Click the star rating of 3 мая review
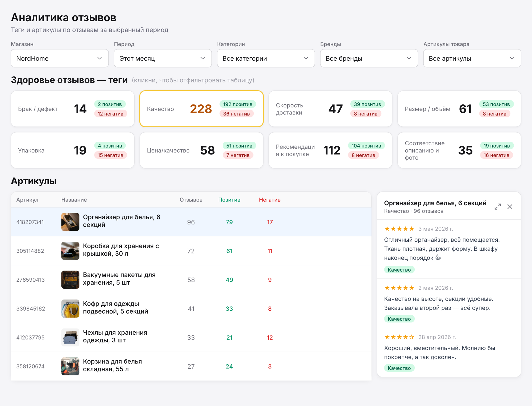532x406 pixels. (399, 229)
